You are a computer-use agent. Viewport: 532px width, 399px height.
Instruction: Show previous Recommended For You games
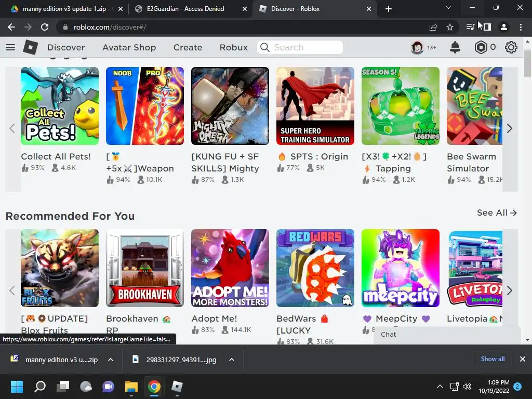click(12, 290)
